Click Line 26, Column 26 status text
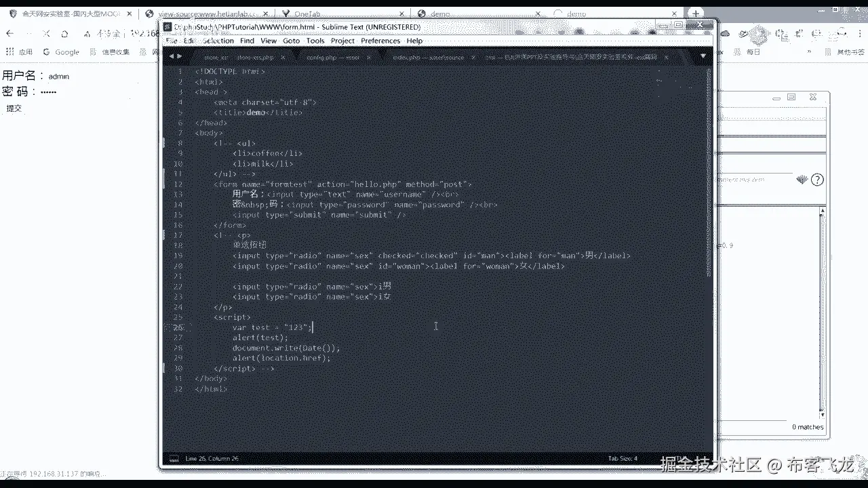Viewport: 868px width, 488px height. point(212,459)
